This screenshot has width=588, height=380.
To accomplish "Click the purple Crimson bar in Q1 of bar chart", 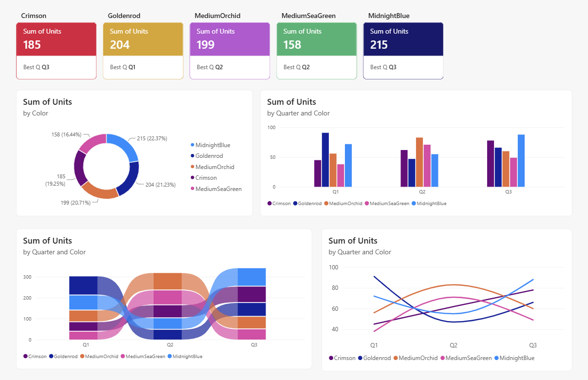I will tap(318, 173).
